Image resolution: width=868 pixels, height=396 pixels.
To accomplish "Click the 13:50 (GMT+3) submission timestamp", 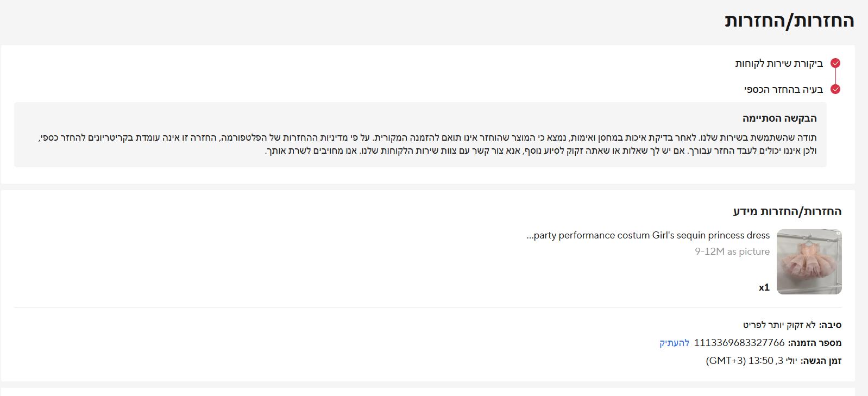I will (x=752, y=361).
